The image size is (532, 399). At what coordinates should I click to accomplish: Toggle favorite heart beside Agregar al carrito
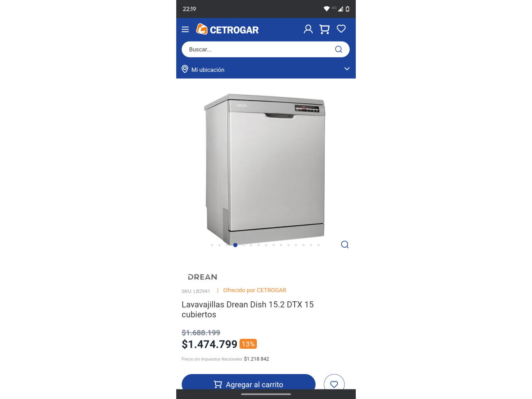[x=334, y=384]
